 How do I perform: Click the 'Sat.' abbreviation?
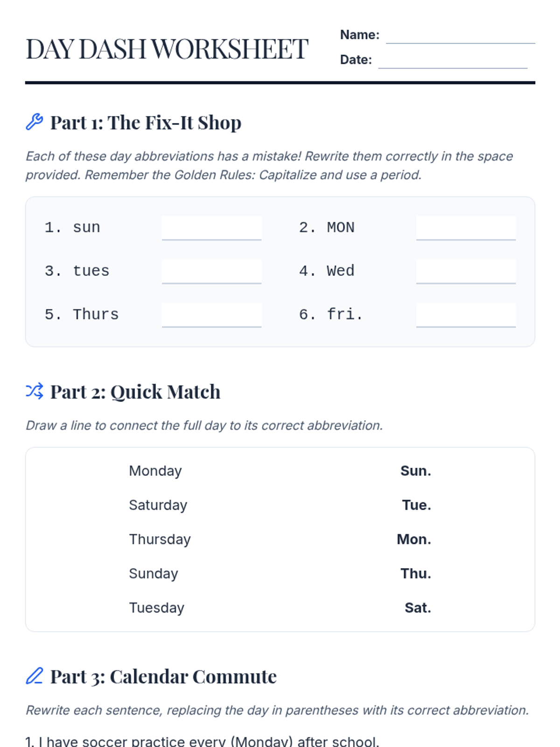click(418, 607)
